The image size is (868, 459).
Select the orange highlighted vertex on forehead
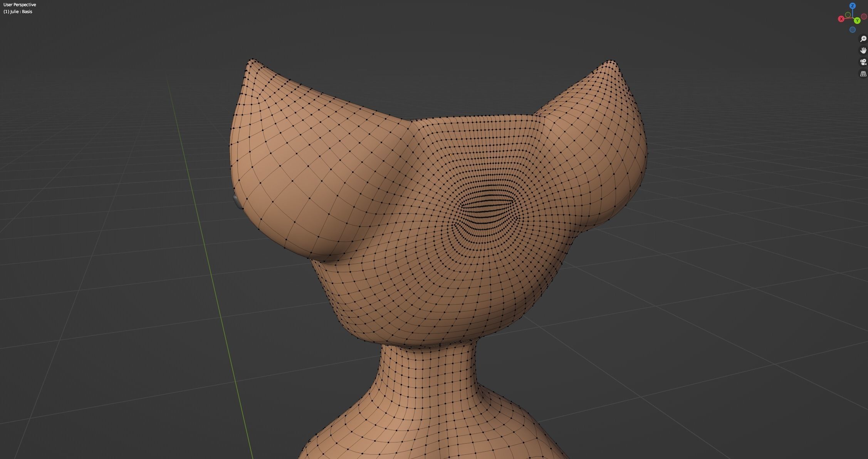tap(451, 155)
